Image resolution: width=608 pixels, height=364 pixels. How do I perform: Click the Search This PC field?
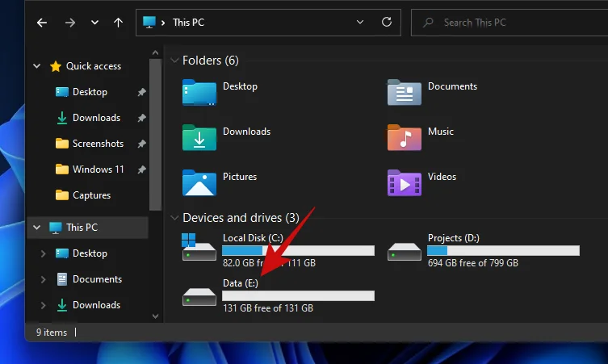(509, 23)
